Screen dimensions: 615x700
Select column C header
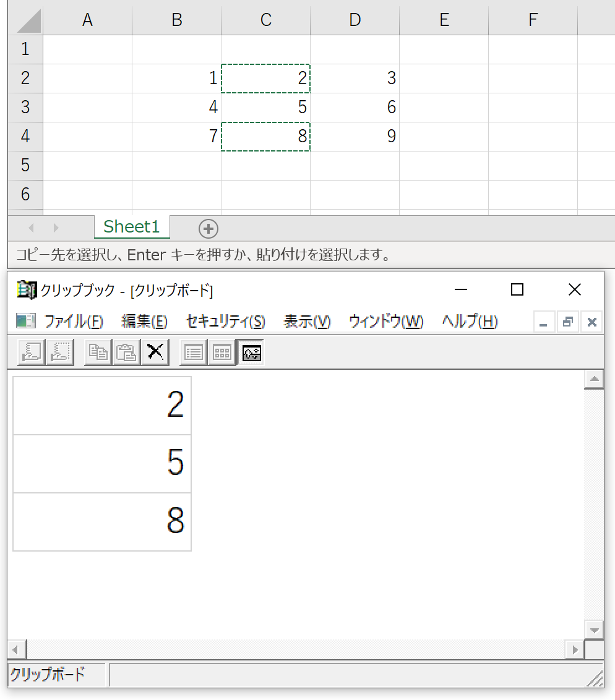click(x=266, y=20)
